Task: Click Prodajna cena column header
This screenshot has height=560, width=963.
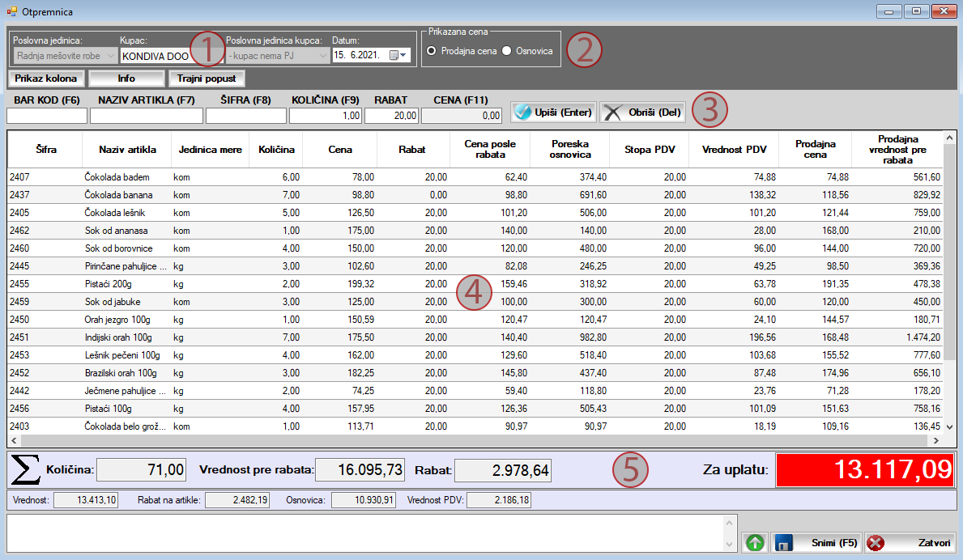Action: pyautogui.click(x=816, y=149)
